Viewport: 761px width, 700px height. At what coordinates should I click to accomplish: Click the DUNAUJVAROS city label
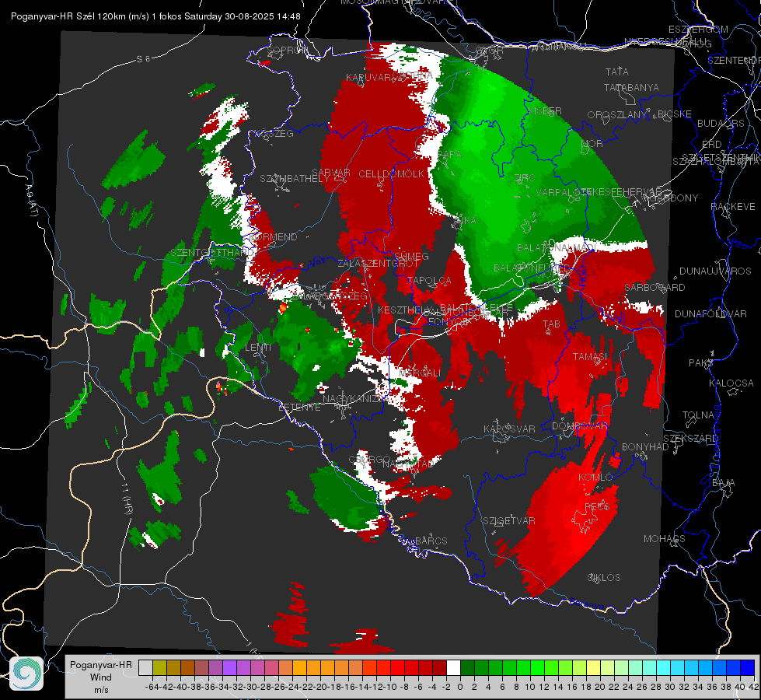715,271
